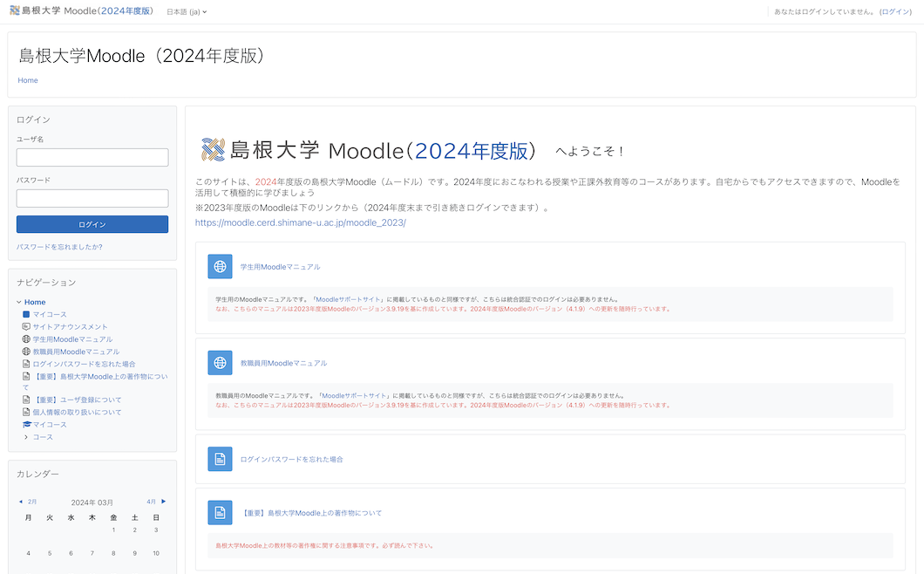Click the navigation globe icon beside 教職員用Moodleマニュアル
This screenshot has height=574, width=924.
[x=26, y=352]
